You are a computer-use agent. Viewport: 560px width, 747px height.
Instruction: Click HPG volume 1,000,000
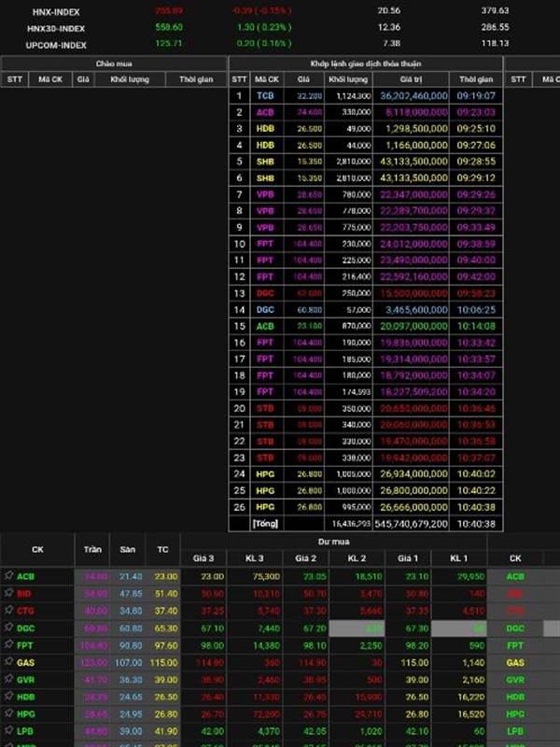coord(354,491)
